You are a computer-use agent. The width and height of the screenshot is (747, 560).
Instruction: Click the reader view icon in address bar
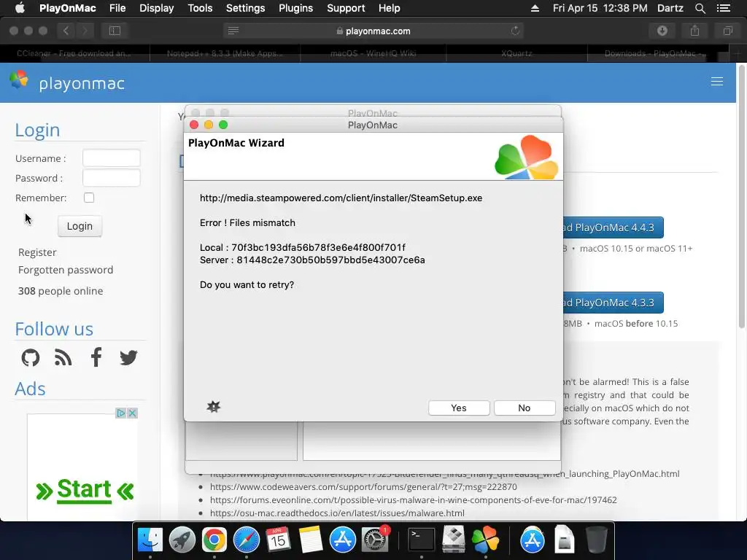point(233,31)
